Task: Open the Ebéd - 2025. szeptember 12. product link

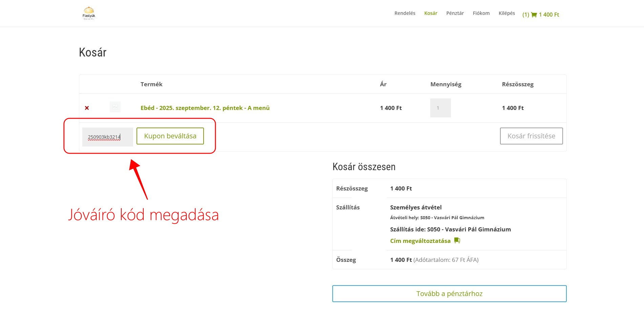Action: click(205, 108)
